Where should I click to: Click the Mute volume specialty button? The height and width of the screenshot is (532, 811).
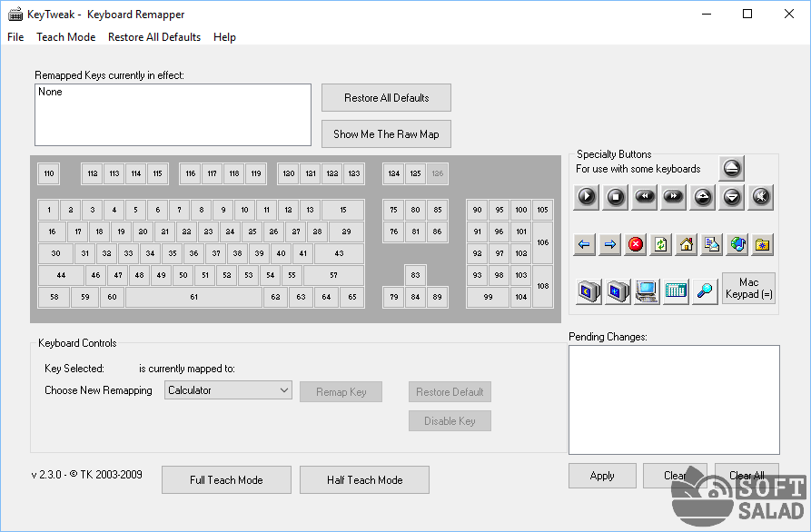pyautogui.click(x=761, y=196)
